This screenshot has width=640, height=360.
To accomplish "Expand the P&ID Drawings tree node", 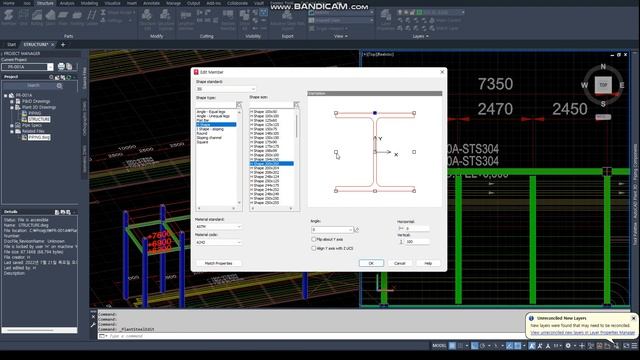I will pyautogui.click(x=12, y=101).
